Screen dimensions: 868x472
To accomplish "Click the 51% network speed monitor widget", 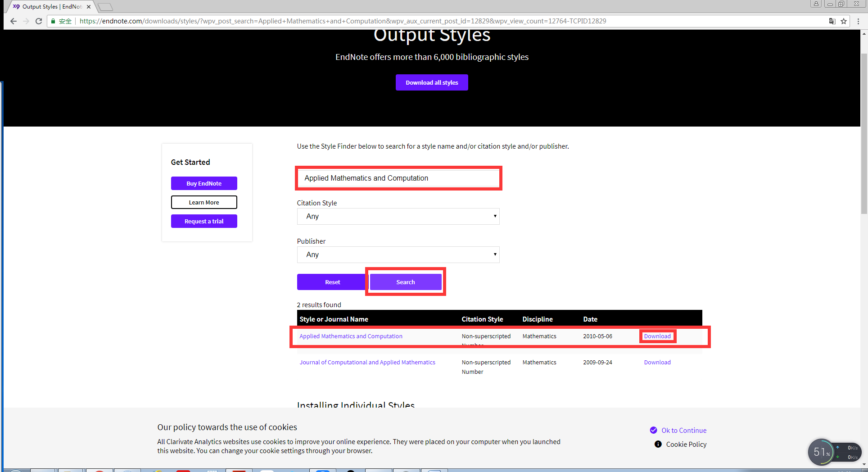I will point(834,452).
